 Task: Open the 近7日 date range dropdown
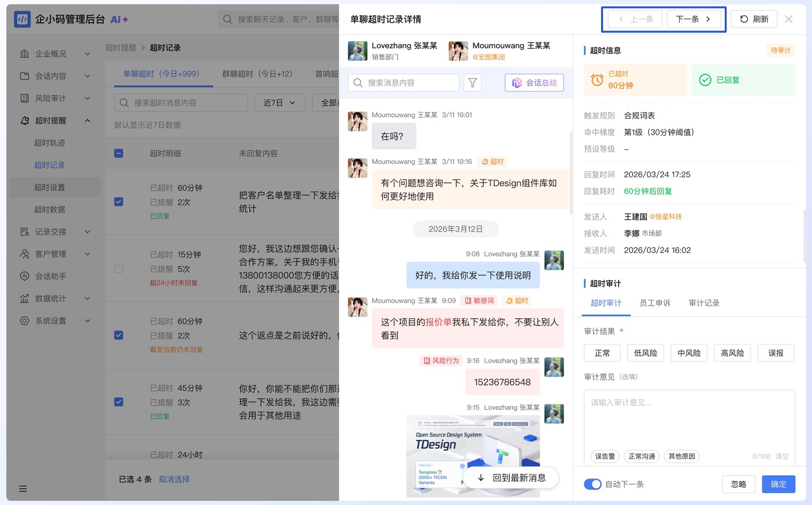pyautogui.click(x=280, y=103)
